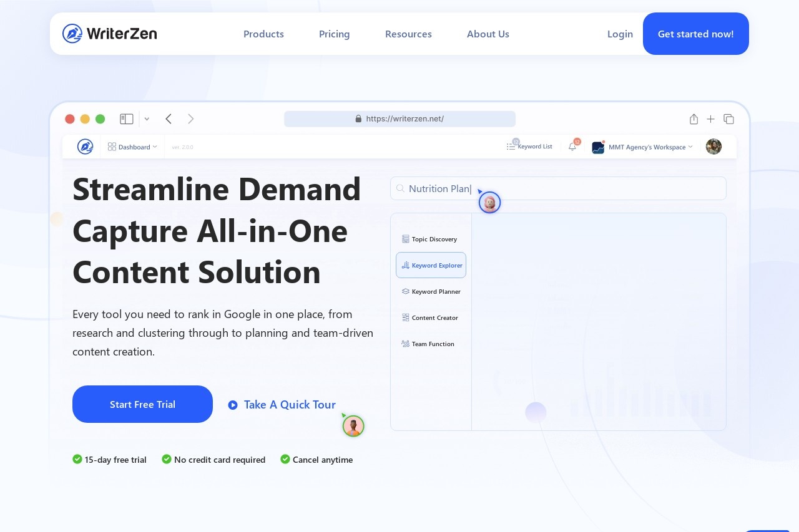This screenshot has width=799, height=532.
Task: Click the collaborator avatar near Take A Quick Tour
Action: pyautogui.click(x=353, y=426)
